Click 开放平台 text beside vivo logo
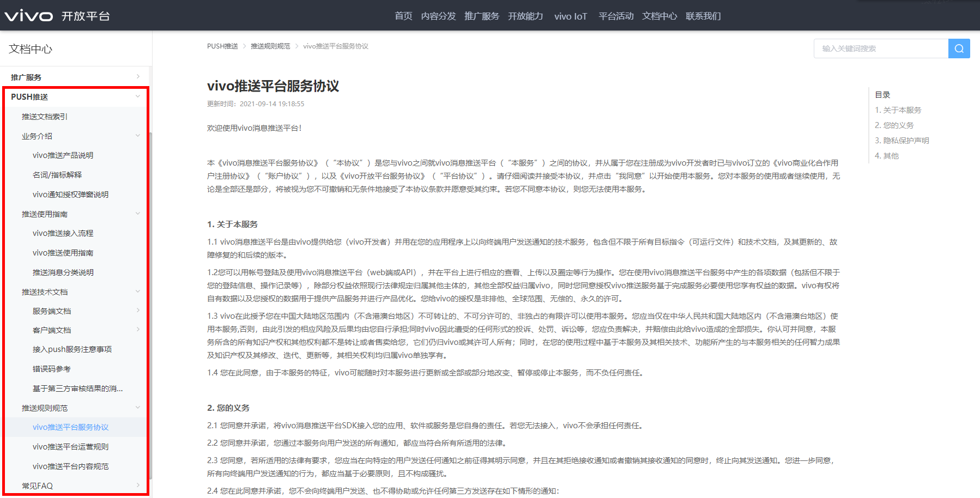This screenshot has width=980, height=498. pyautogui.click(x=86, y=16)
